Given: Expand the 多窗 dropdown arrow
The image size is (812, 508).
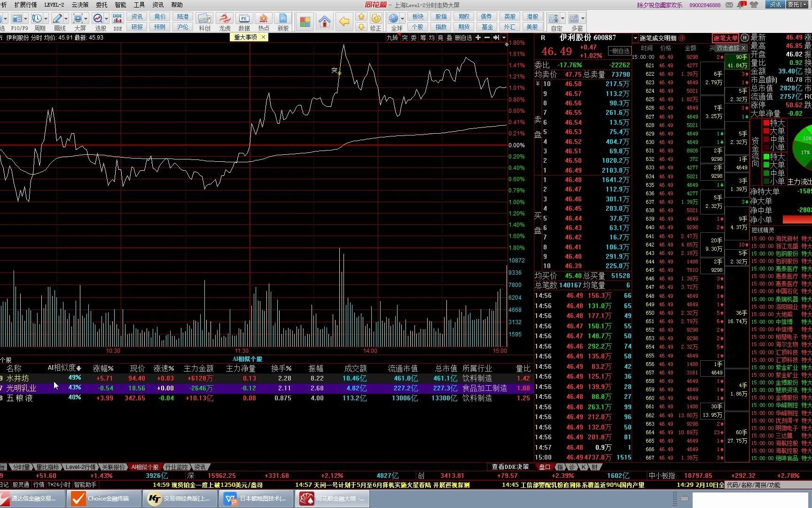Looking at the screenshot, I should pos(582,19).
